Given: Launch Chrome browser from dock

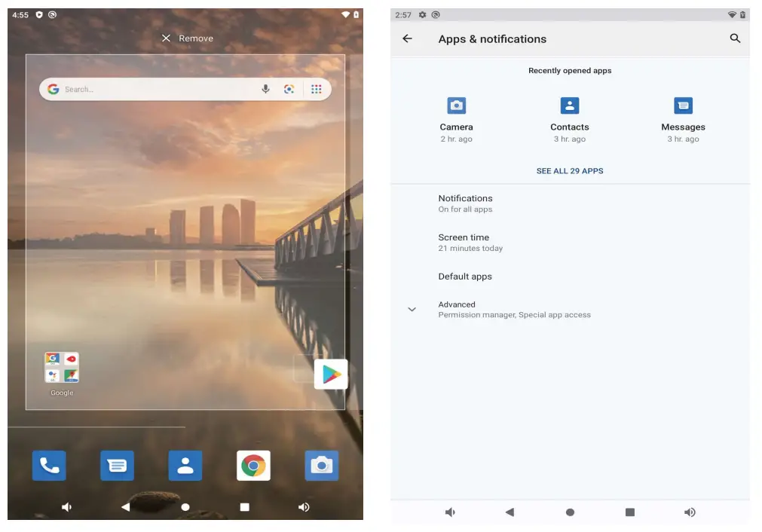Looking at the screenshot, I should point(253,466).
